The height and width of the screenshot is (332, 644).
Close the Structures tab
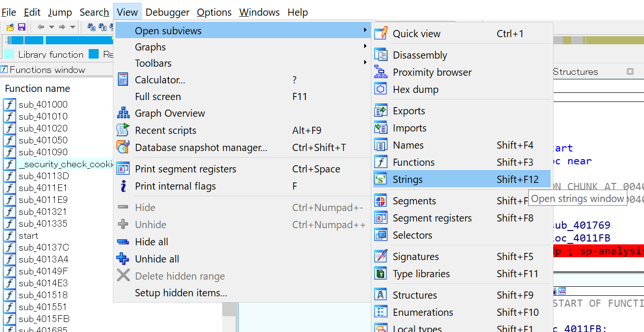click(630, 71)
